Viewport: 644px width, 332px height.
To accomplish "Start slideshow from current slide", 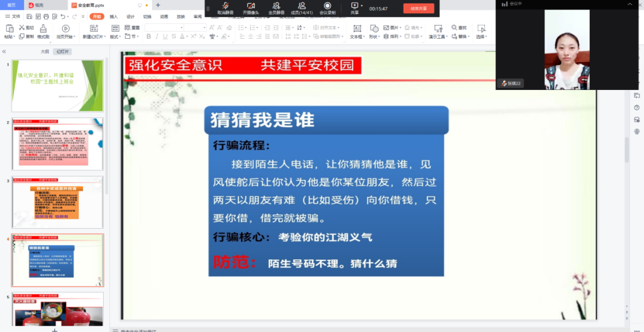I will (x=66, y=28).
